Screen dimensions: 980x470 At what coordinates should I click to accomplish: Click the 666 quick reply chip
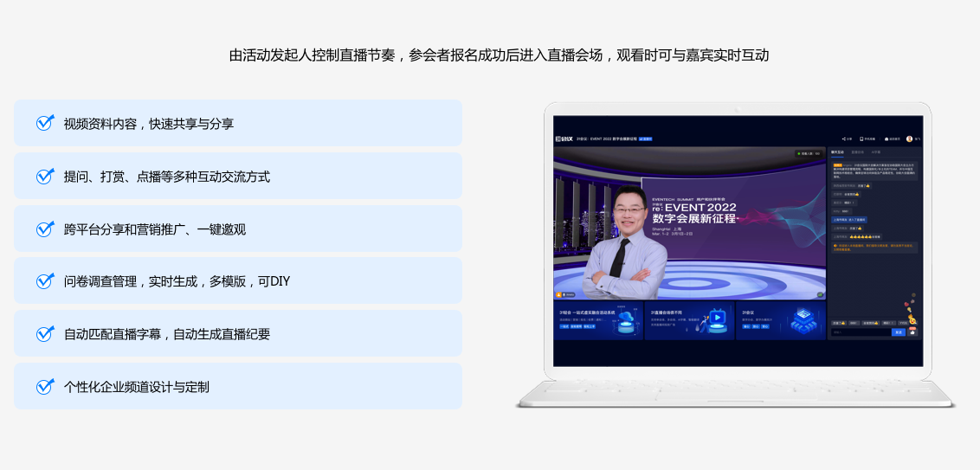(x=854, y=323)
